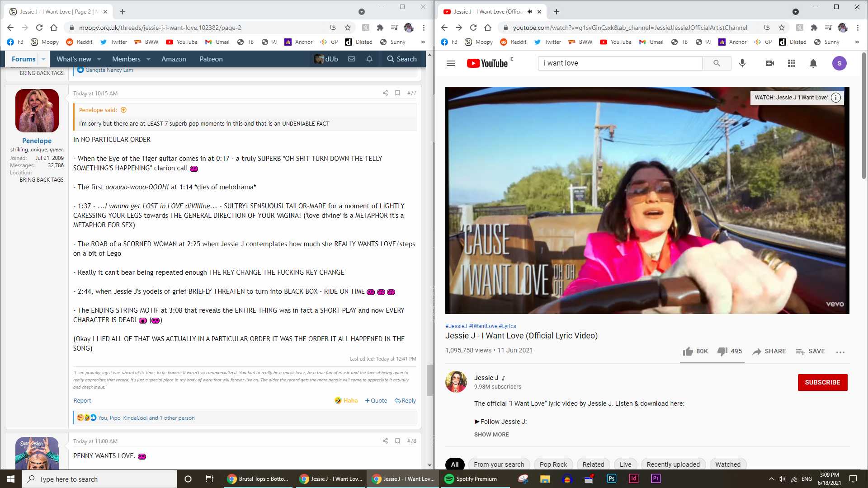Open forum conversations envelope icon
Viewport: 868px width, 488px height.
pos(351,59)
